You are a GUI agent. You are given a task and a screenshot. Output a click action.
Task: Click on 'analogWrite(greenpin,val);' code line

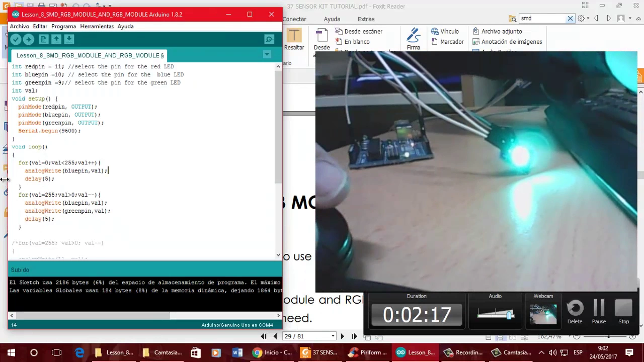pos(67,211)
